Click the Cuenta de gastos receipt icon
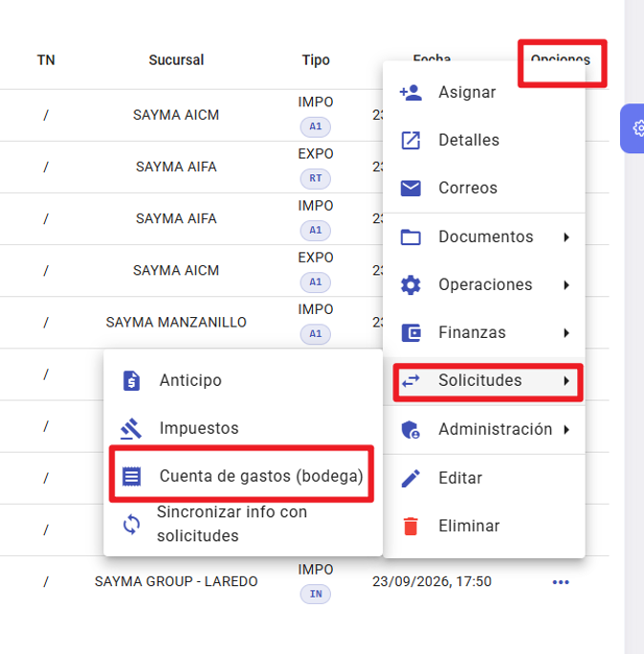 (131, 476)
